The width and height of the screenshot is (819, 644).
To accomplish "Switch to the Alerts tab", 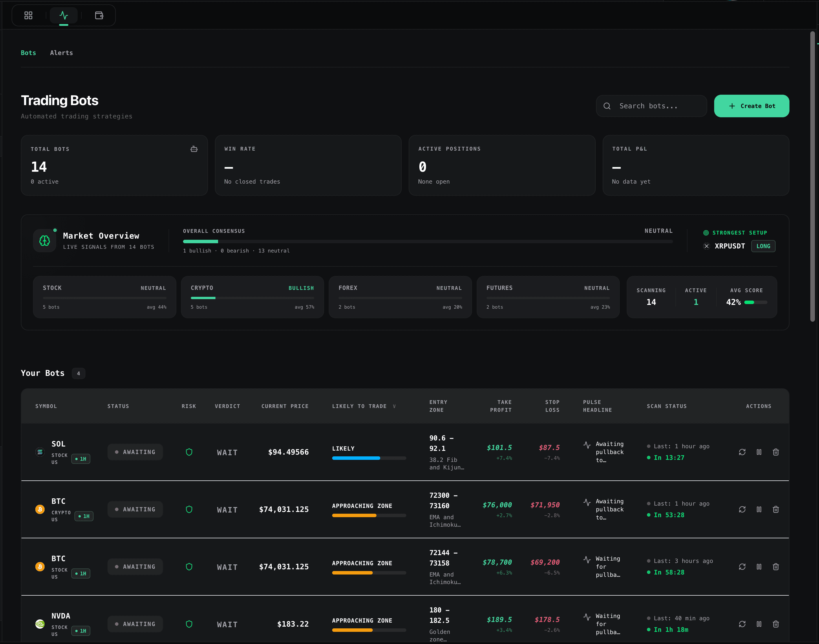I will coord(61,53).
